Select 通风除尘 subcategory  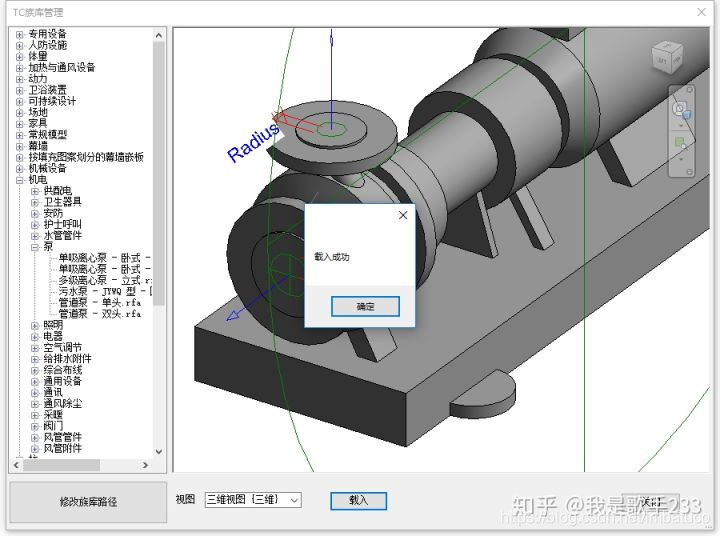(62, 404)
